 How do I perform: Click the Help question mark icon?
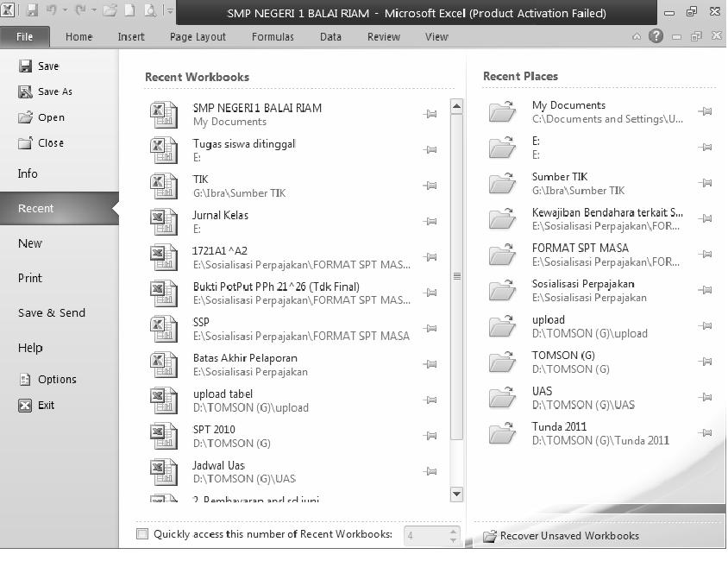[656, 36]
